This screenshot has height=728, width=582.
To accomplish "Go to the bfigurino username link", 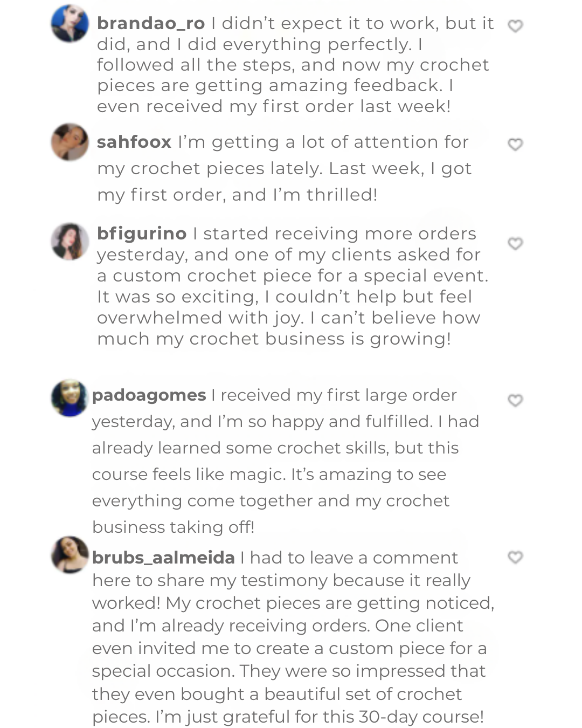I will [x=142, y=233].
